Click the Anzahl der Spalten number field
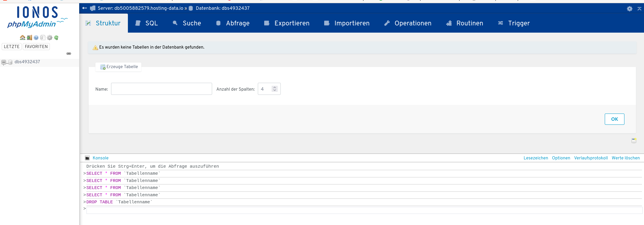This screenshot has width=644, height=225. click(x=269, y=89)
